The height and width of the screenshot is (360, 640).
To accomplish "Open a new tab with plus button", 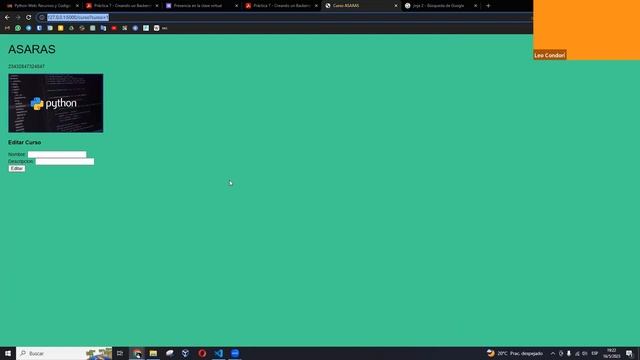I will (x=488, y=6).
